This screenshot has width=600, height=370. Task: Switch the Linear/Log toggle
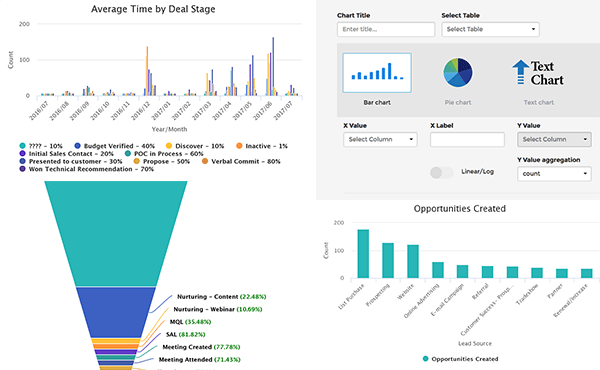point(442,173)
